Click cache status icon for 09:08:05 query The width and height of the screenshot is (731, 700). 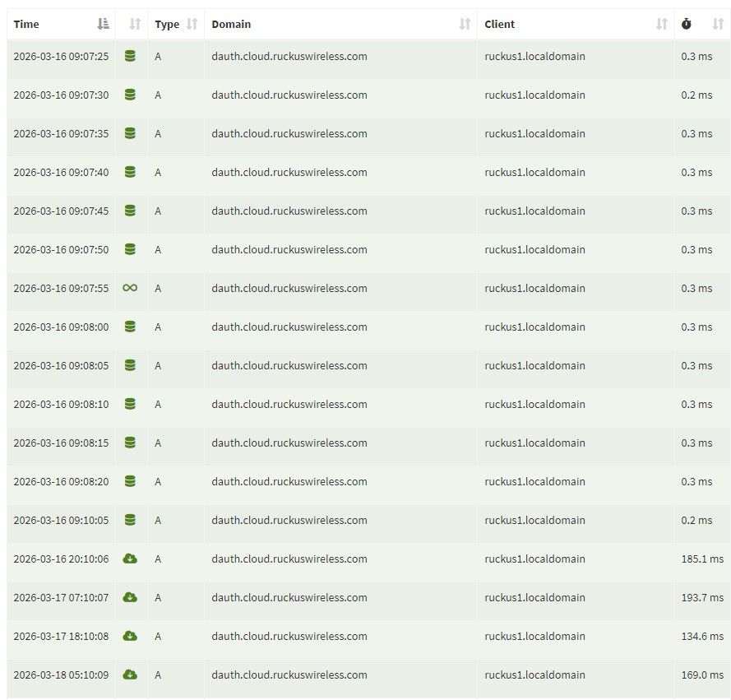(x=130, y=365)
